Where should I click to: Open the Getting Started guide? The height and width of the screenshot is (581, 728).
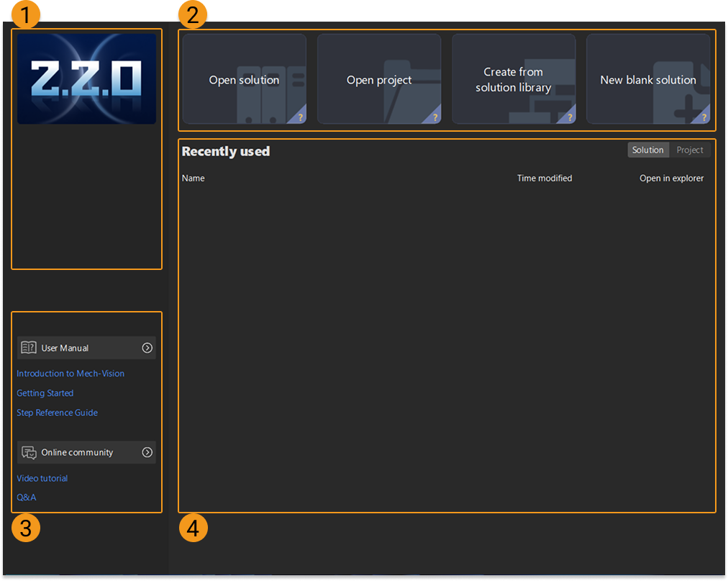tap(45, 392)
